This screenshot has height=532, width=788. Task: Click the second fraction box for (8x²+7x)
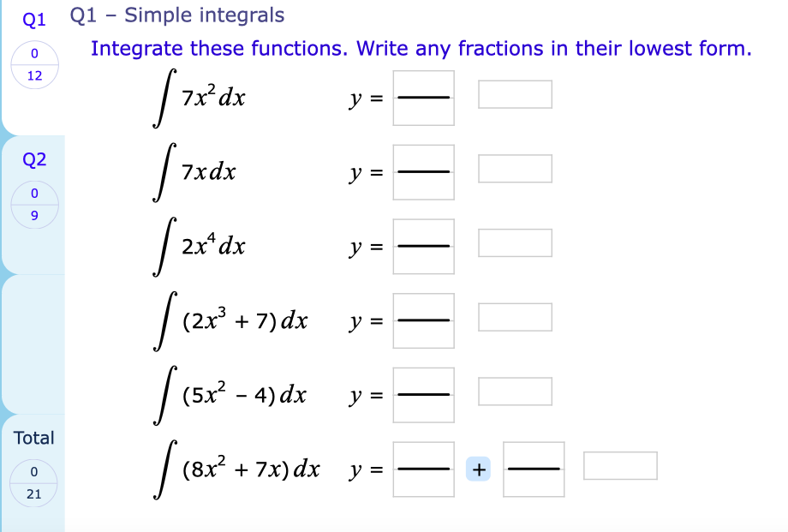click(534, 469)
